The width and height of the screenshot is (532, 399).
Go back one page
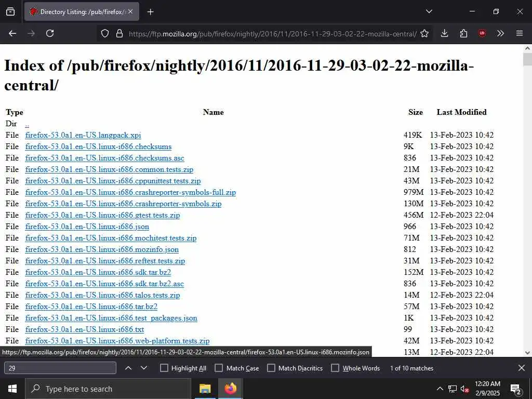(x=12, y=33)
